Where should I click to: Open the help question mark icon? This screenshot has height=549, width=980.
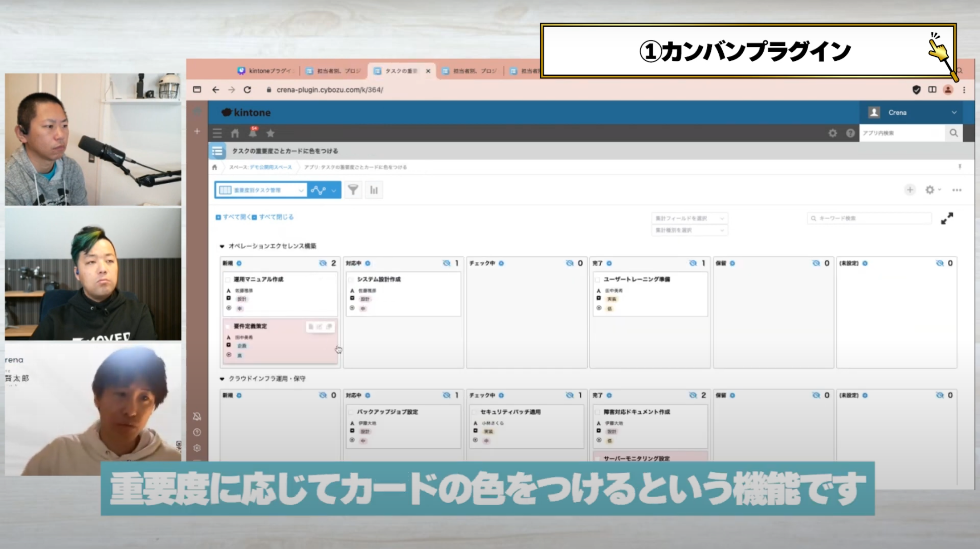click(x=850, y=133)
